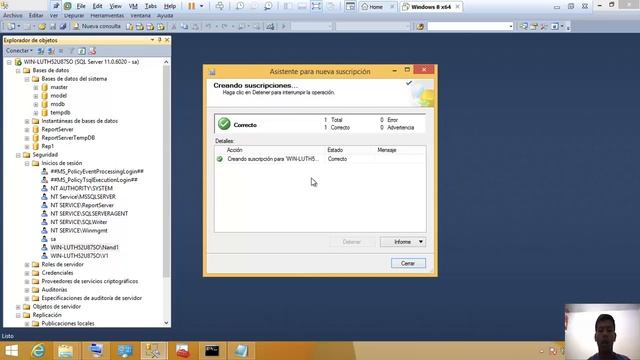Screen dimensions: 640x360
Task: Click the open file folder icon in SSMS toolbar
Action: coord(42,27)
